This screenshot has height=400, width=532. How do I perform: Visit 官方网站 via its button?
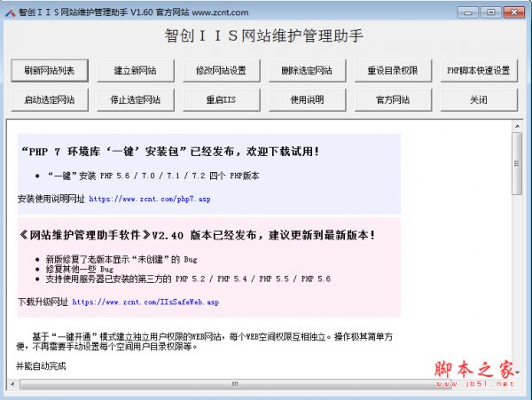(393, 99)
